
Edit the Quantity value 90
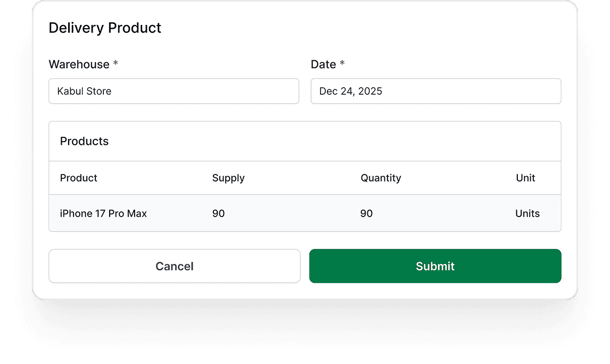pos(366,213)
